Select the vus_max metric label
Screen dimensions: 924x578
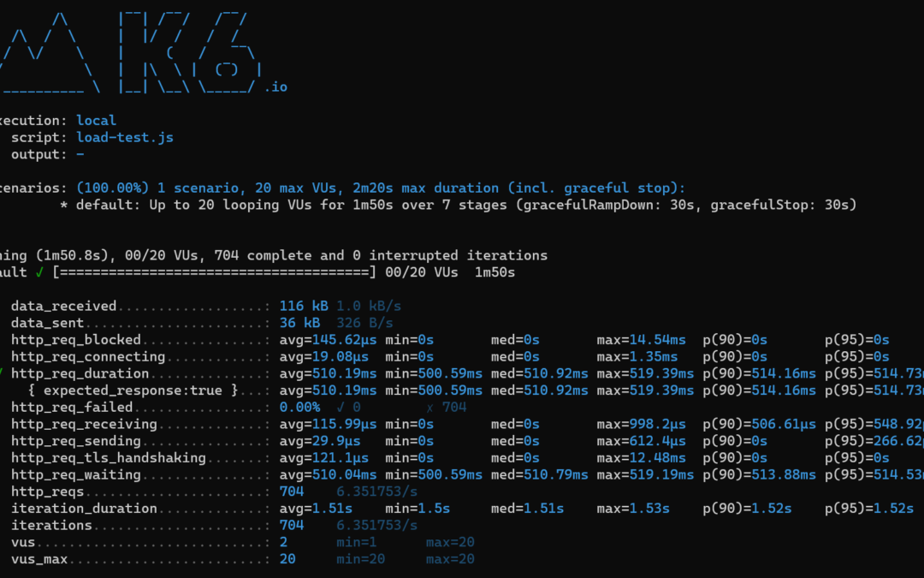[x=39, y=559]
